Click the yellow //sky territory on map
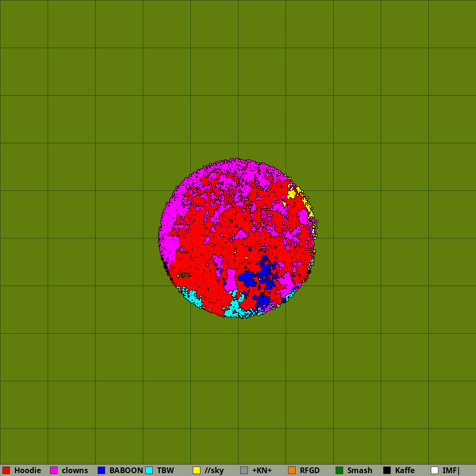The width and height of the screenshot is (476, 476). click(x=291, y=194)
